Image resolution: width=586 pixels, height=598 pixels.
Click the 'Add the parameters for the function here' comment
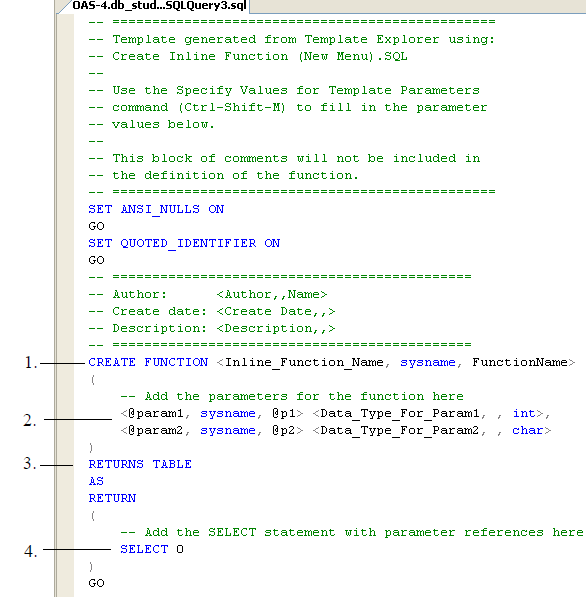[292, 396]
